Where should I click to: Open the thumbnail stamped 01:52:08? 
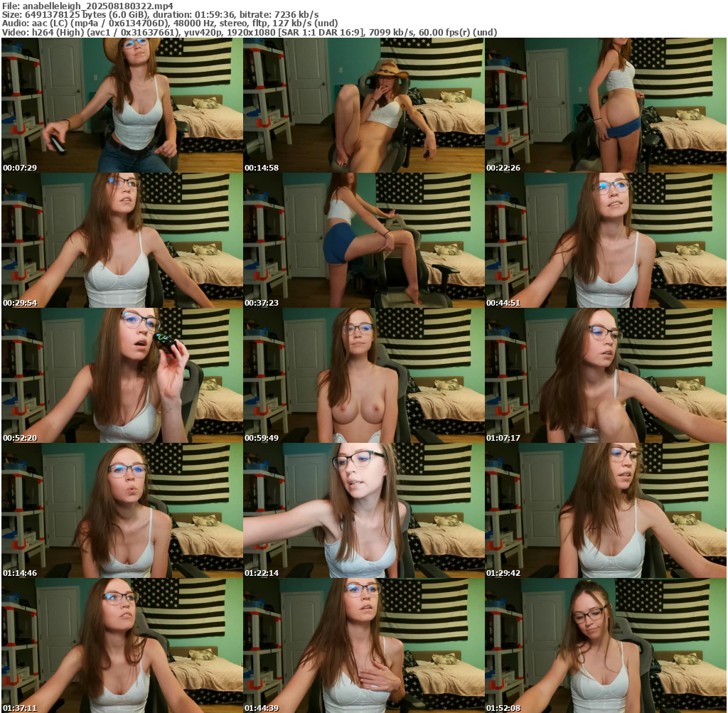(x=606, y=645)
